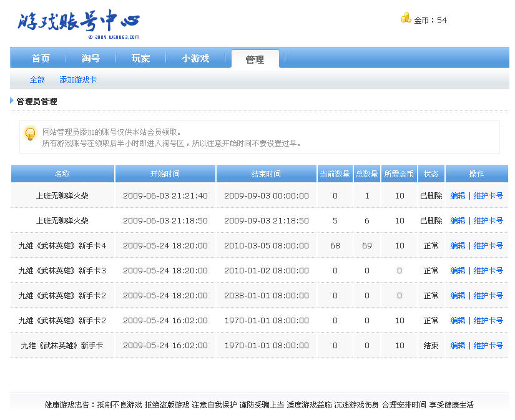Switch to the 淘号 tab
The width and height of the screenshot is (515, 420).
point(91,59)
